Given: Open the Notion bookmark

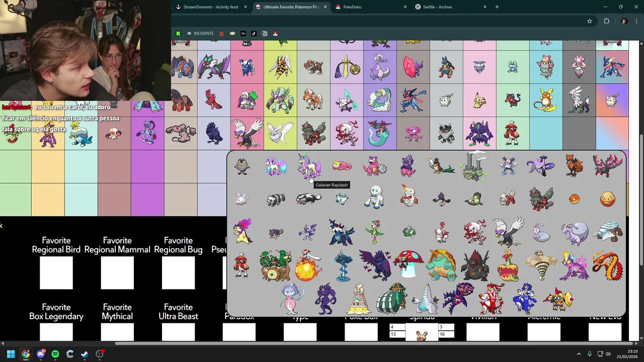Looking at the screenshot, I should [265, 34].
